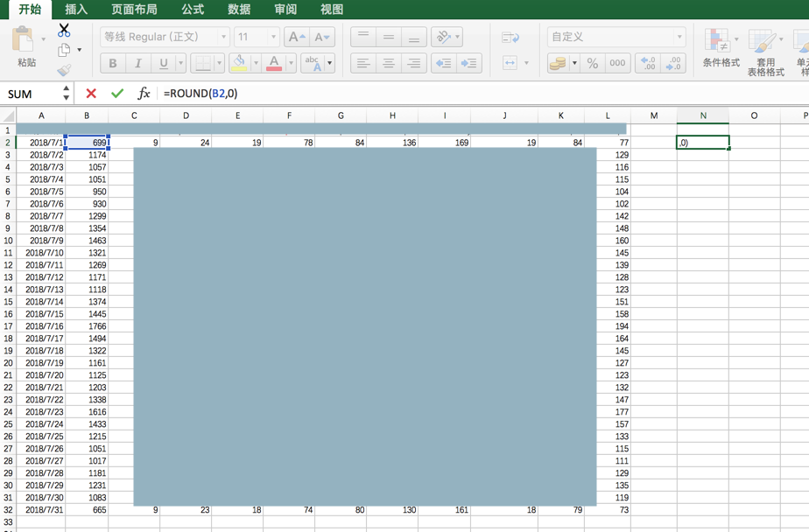Screen dimensions: 809x532
Task: Click the Name Box showing SUM
Action: point(32,94)
